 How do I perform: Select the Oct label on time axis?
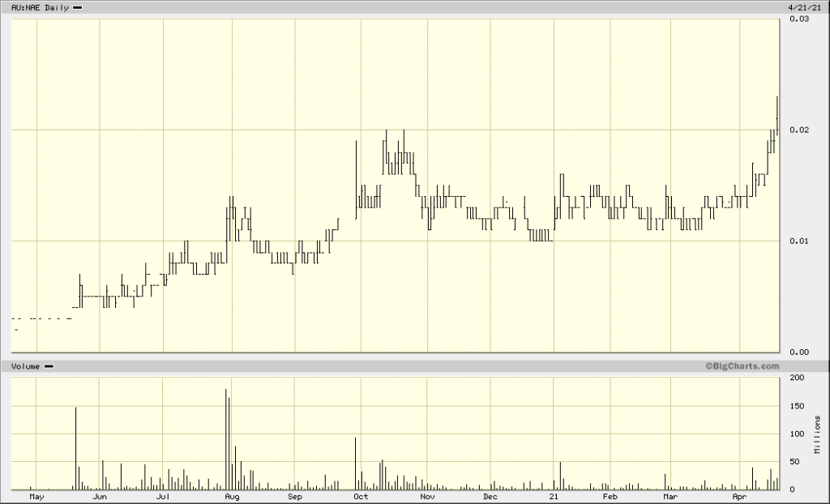361,497
